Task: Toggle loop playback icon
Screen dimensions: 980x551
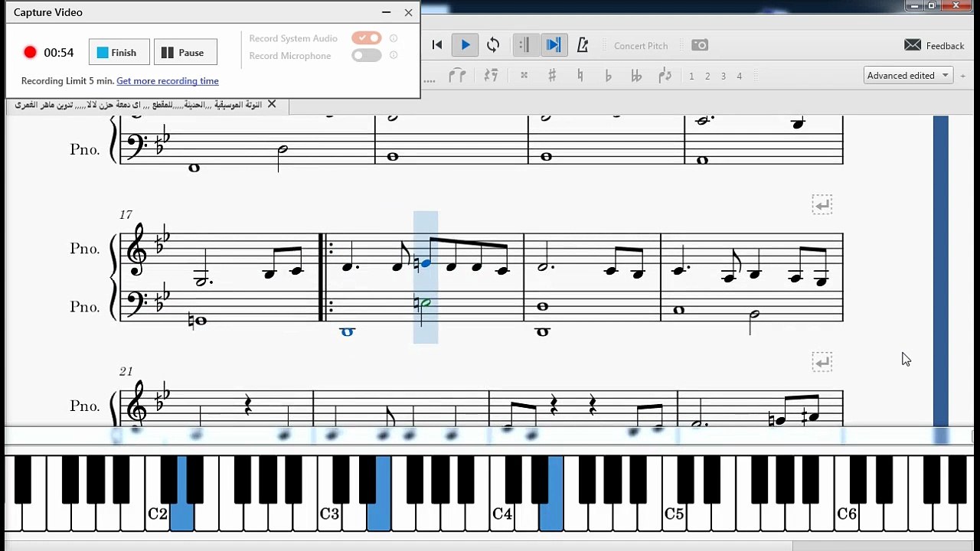Action: [493, 45]
